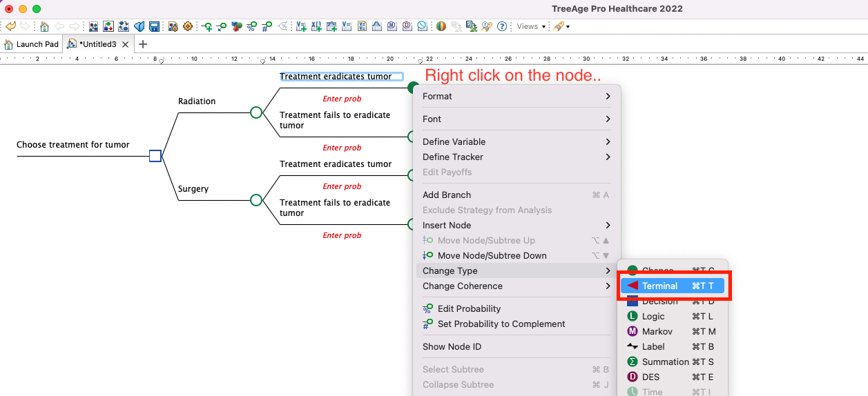The image size is (868, 396).
Task: Open the Change Coherence submenu
Action: pyautogui.click(x=517, y=286)
